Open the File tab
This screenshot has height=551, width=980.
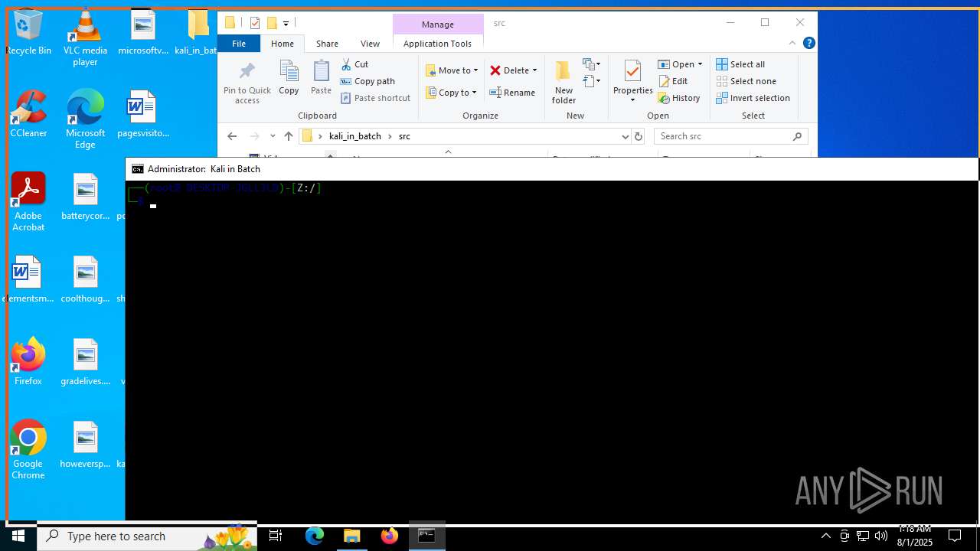[x=239, y=44]
